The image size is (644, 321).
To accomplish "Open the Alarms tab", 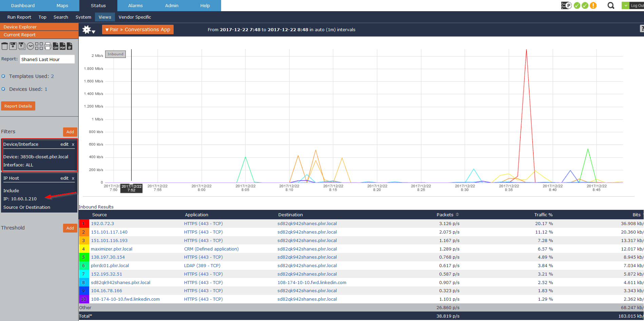I will click(135, 5).
